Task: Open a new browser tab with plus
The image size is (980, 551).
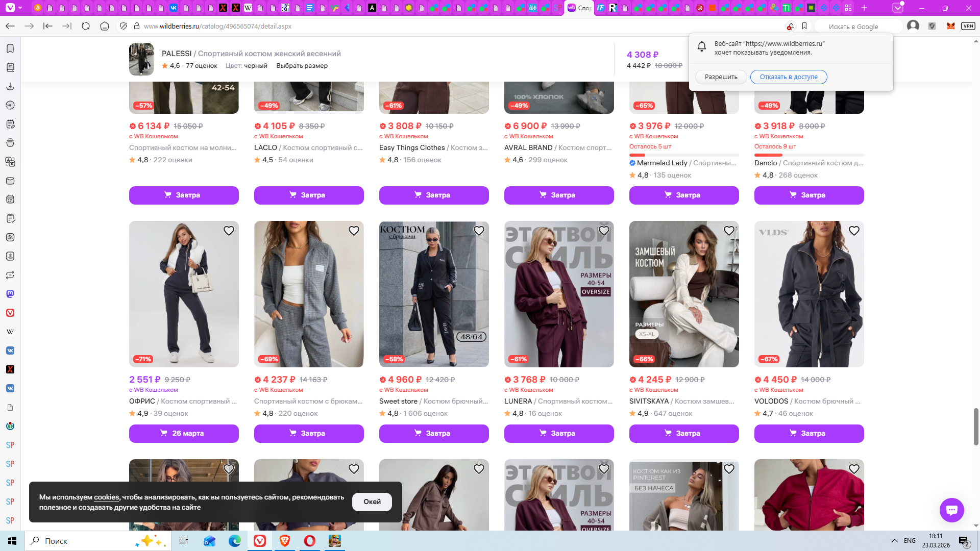Action: click(x=864, y=8)
